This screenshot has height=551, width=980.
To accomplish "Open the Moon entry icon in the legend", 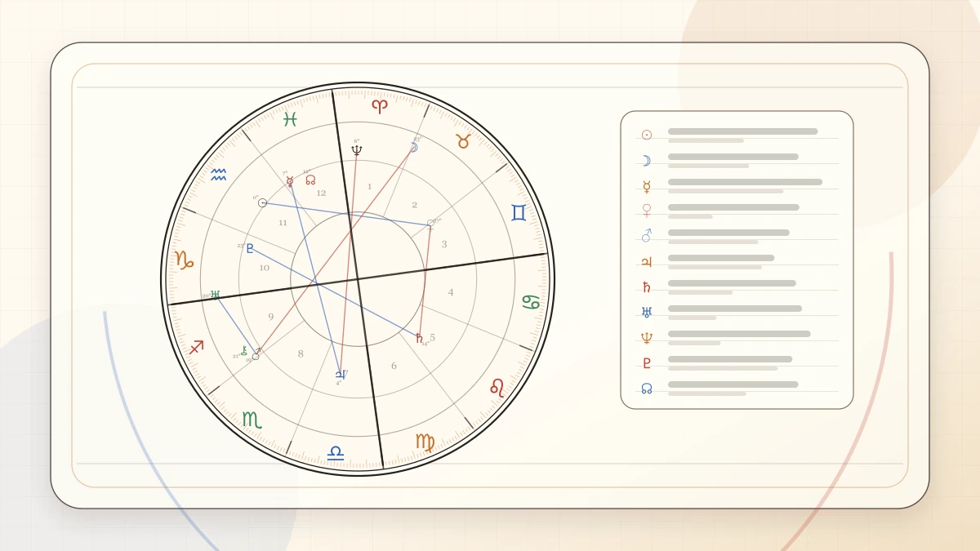I will pos(646,161).
